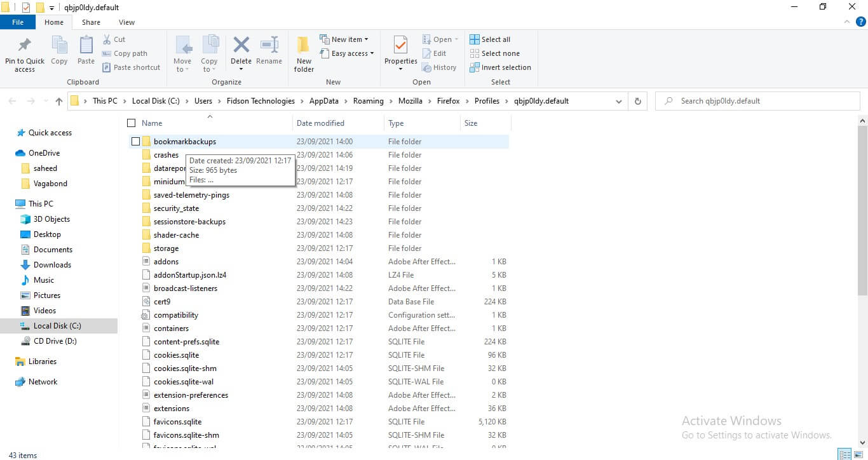
Task: Open the Properties icon
Action: (400, 51)
